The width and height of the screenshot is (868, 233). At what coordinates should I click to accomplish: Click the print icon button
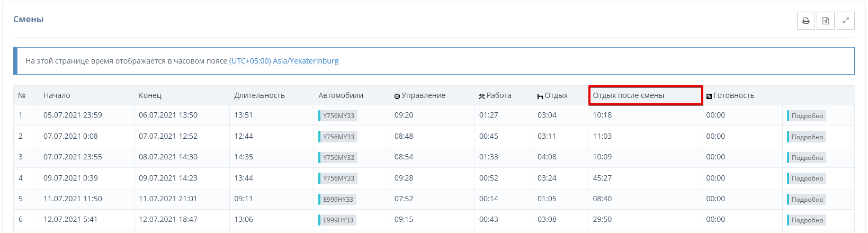tap(806, 21)
